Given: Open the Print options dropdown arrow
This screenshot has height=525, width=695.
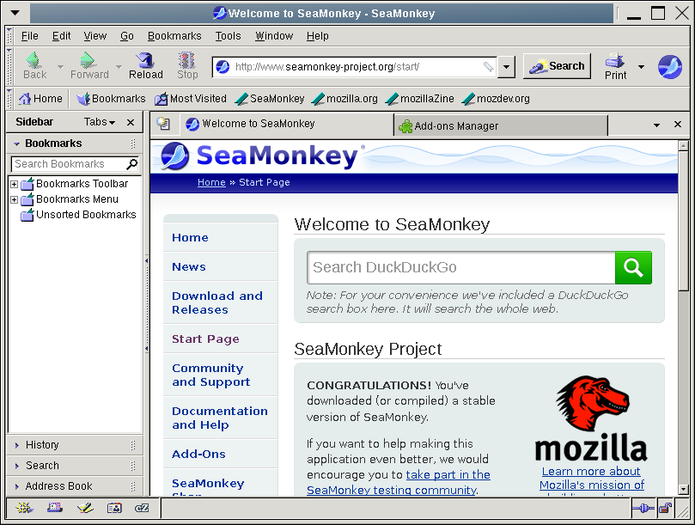Looking at the screenshot, I should 641,67.
